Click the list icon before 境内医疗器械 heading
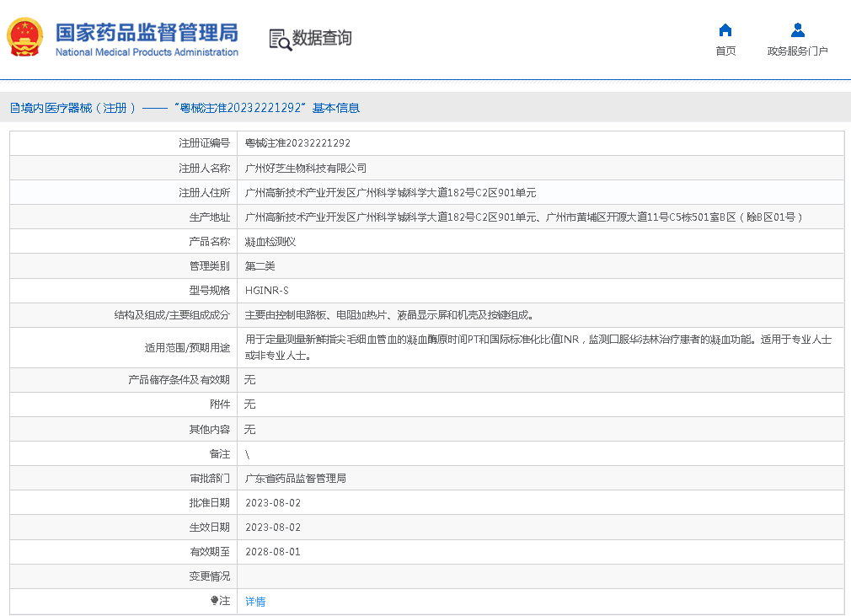 click(x=14, y=108)
